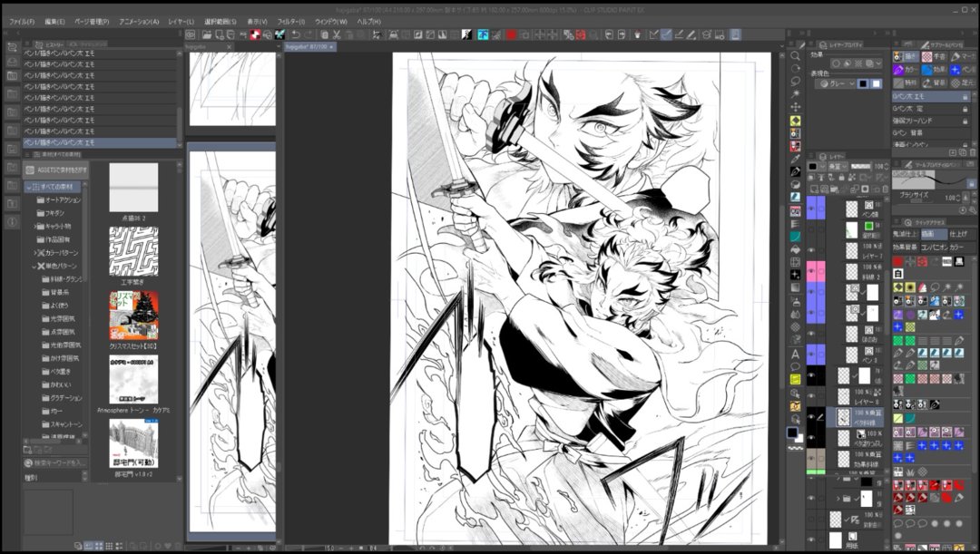This screenshot has width=980, height=554.
Task: Adjust the layer opacity slider
Action: pos(861,167)
